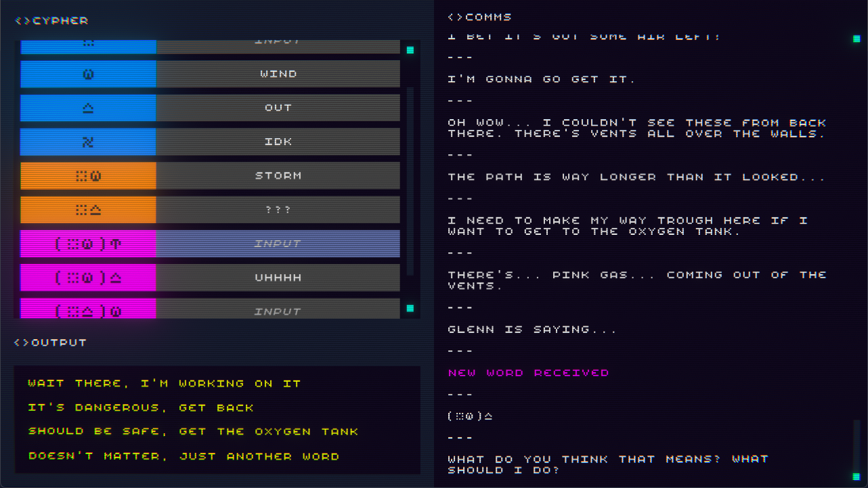This screenshot has width=868, height=488.
Task: Click the COMMS panel header
Action: (x=480, y=17)
